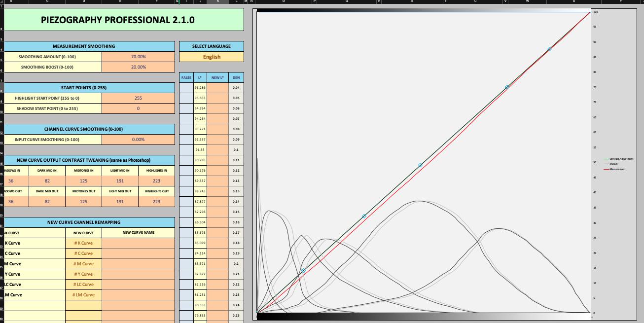Select the NEW L* cell beside 95.653

tap(217, 98)
